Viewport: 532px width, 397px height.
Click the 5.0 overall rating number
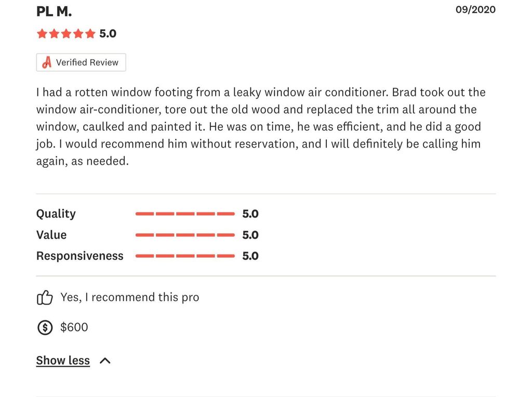click(x=108, y=34)
